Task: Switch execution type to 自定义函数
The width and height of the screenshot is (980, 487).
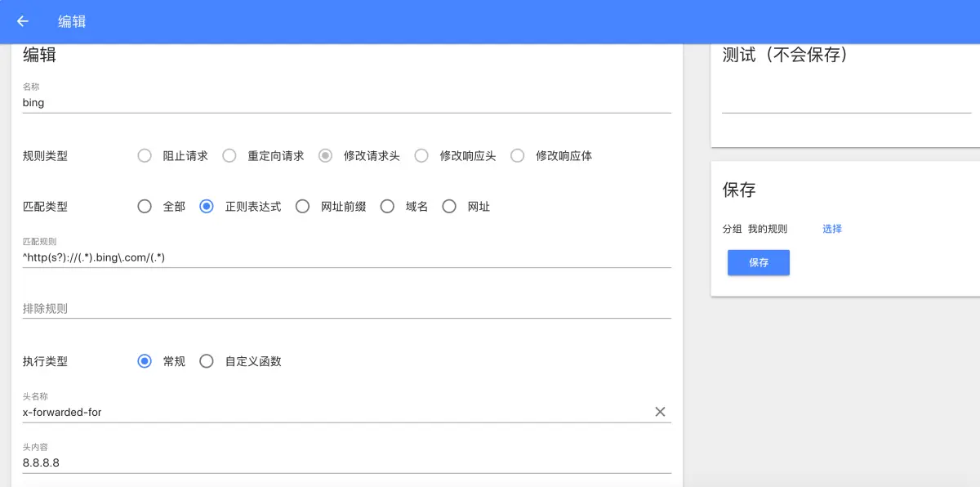Action: [207, 360]
